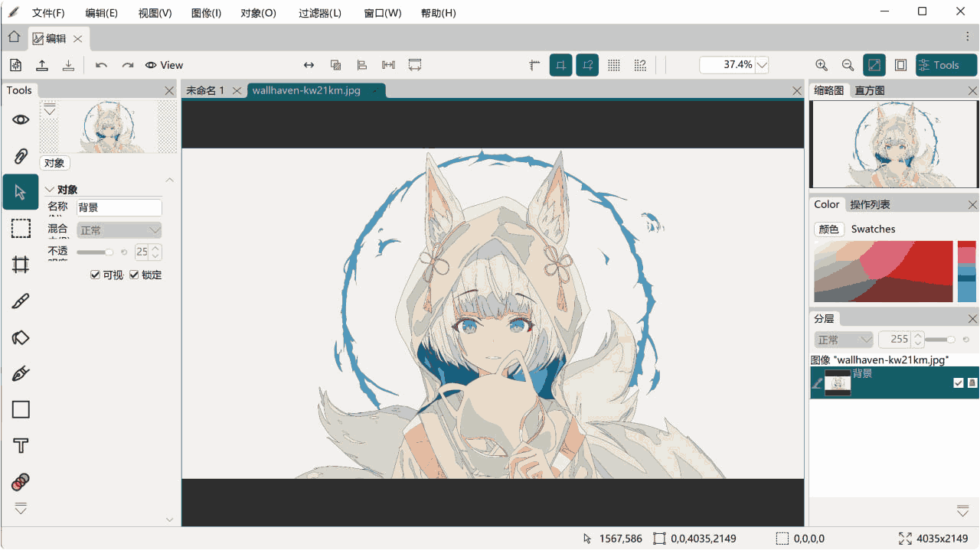Click the Tools button in top toolbar
Viewport: 980px width, 550px height.
[x=946, y=65]
